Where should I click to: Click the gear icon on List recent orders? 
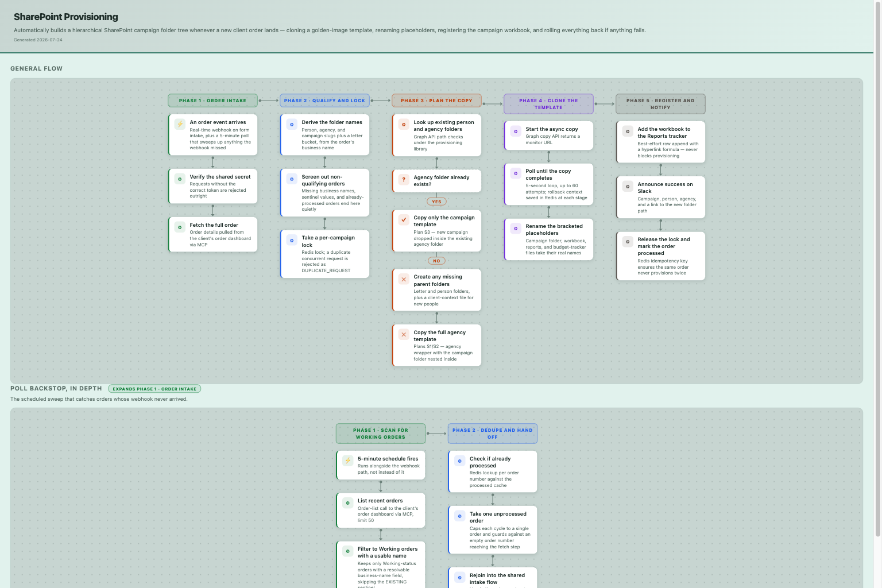click(x=347, y=503)
